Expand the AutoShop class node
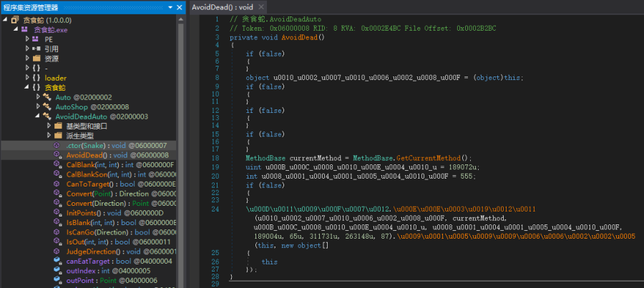 coord(38,106)
